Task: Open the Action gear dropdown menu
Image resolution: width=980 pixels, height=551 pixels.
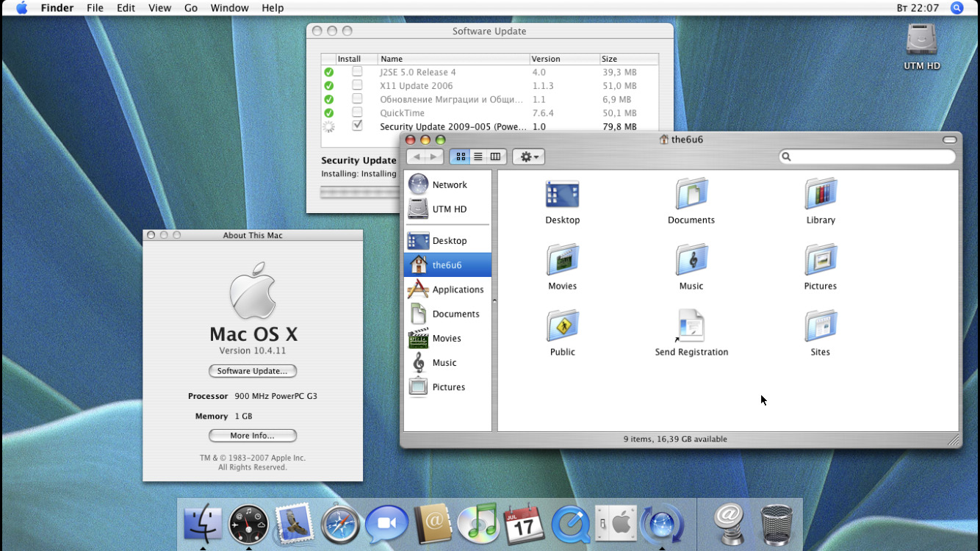Action: click(528, 156)
